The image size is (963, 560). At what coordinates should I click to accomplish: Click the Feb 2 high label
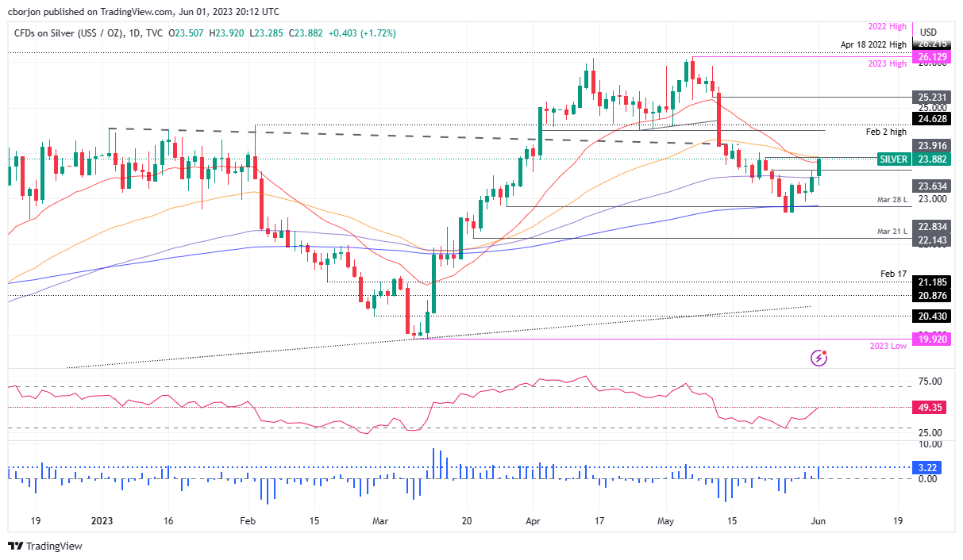[x=884, y=132]
